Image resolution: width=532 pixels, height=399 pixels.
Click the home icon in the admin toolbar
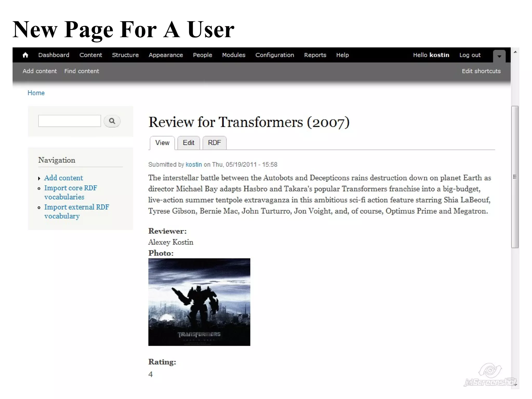(x=25, y=55)
